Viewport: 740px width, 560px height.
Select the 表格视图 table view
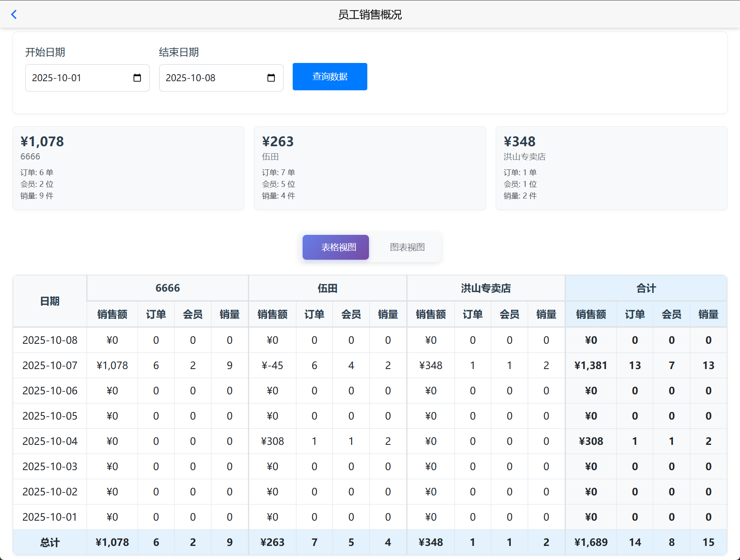[335, 247]
